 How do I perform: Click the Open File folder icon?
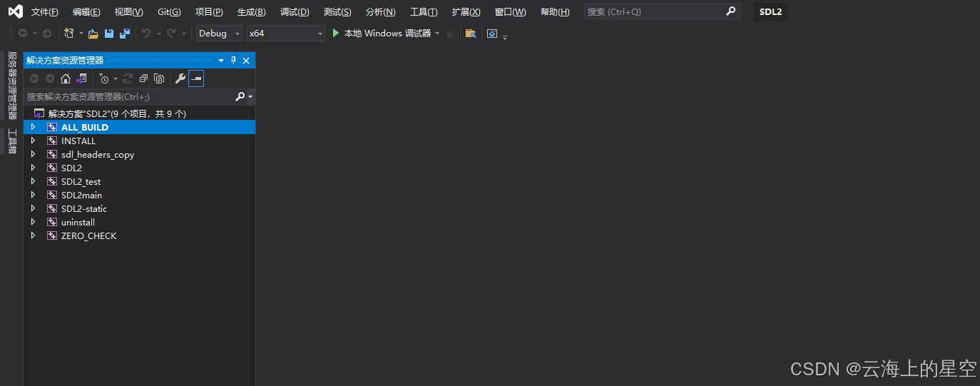[x=93, y=34]
